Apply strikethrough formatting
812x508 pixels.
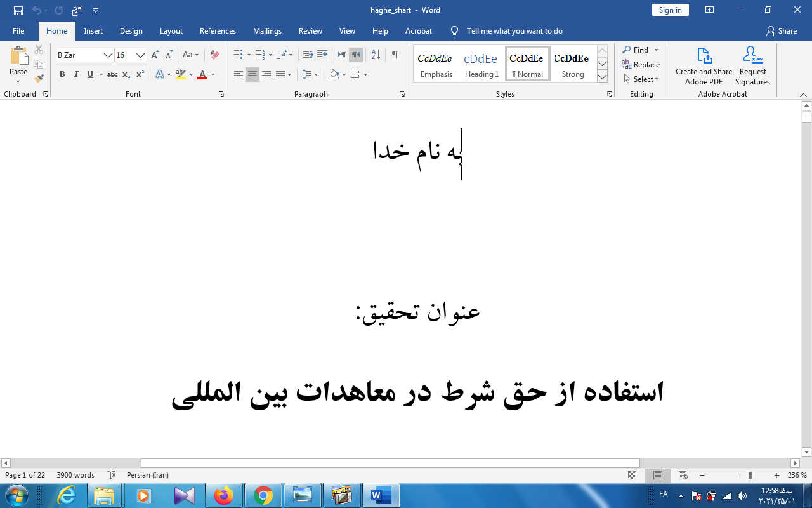(x=112, y=75)
